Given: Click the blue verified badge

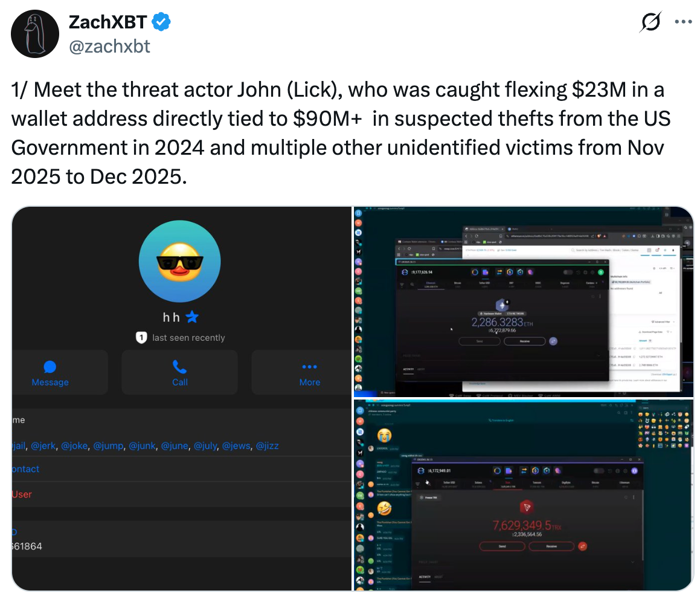Looking at the screenshot, I should click(161, 21).
